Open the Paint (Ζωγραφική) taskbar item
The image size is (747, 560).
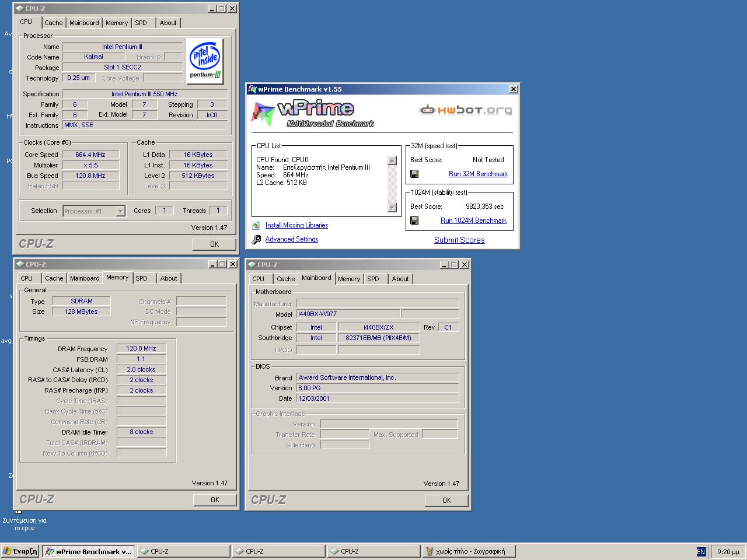tap(469, 551)
